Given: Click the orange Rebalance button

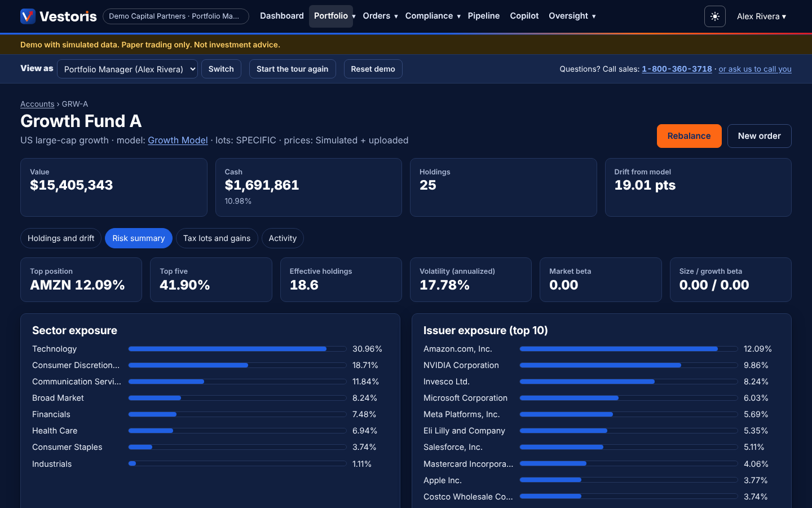Looking at the screenshot, I should [689, 136].
